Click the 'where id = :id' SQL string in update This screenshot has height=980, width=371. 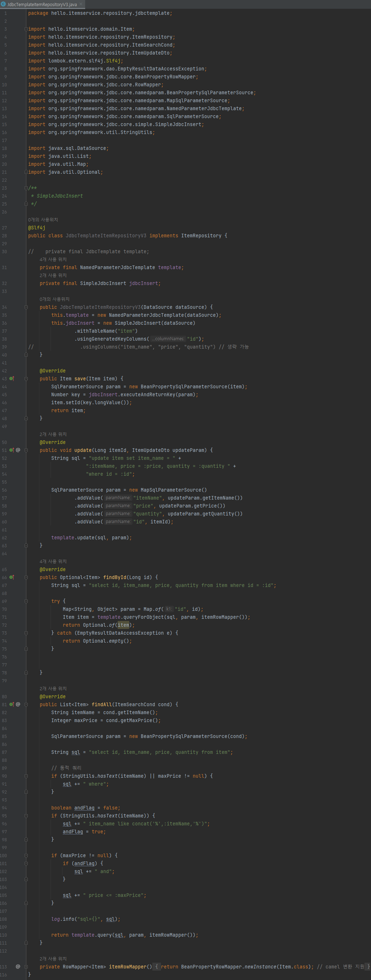(x=109, y=474)
